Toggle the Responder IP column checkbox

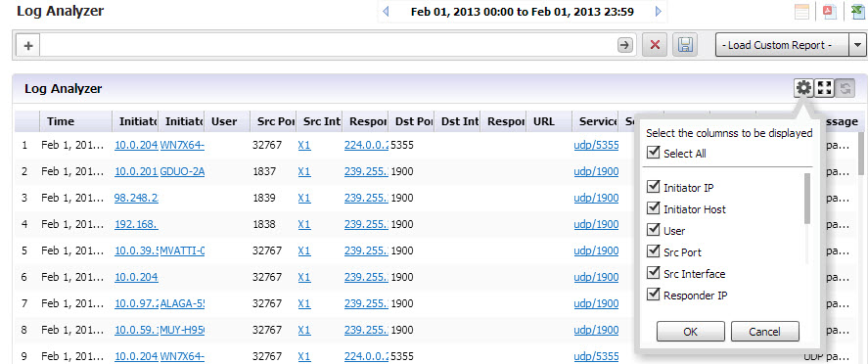(654, 295)
